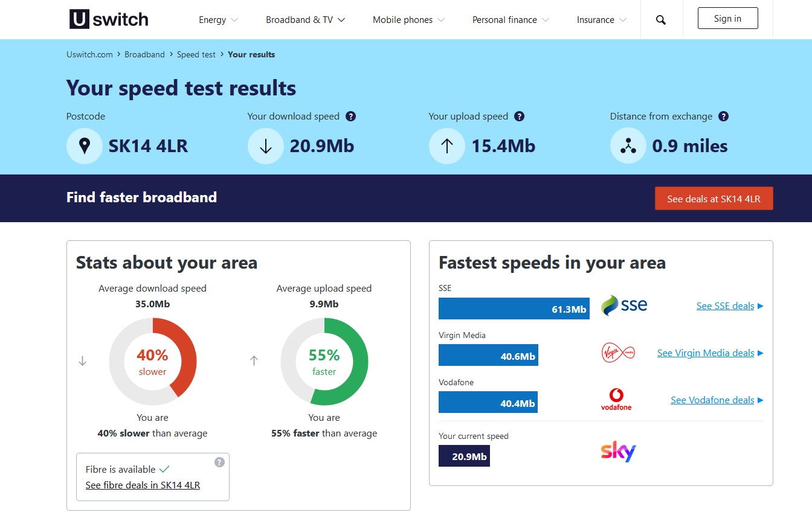Click the Sky logo
Viewport: 812px width, 518px height.
click(x=617, y=451)
